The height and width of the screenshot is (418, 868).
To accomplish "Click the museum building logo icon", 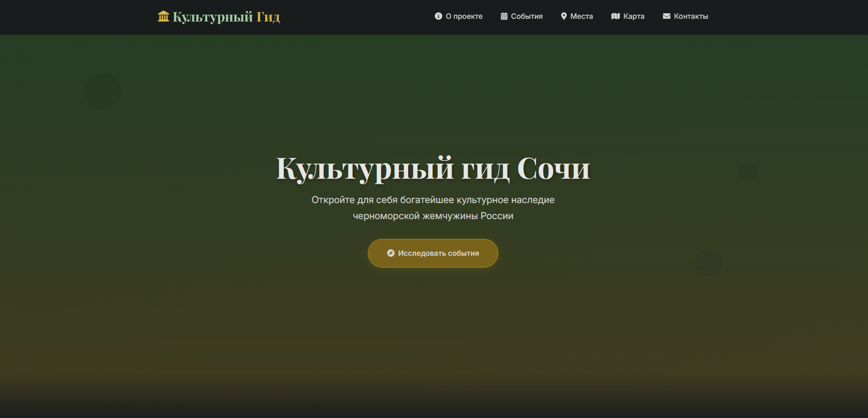I will pos(163,16).
